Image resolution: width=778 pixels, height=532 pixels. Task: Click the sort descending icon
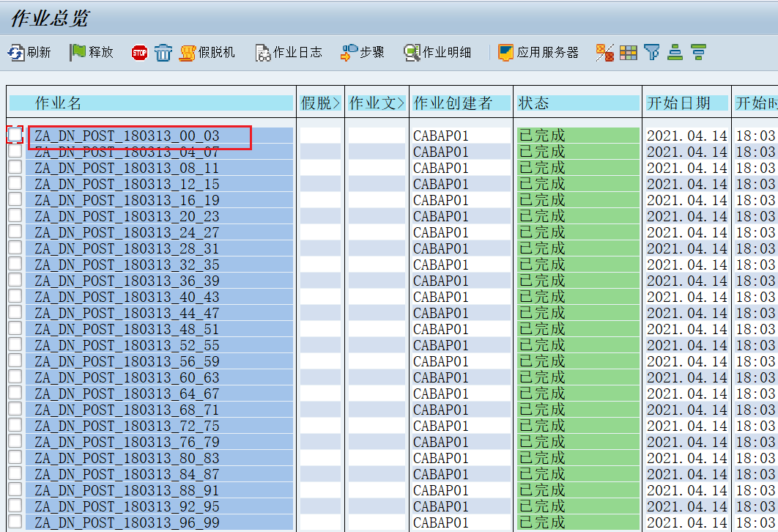[698, 52]
